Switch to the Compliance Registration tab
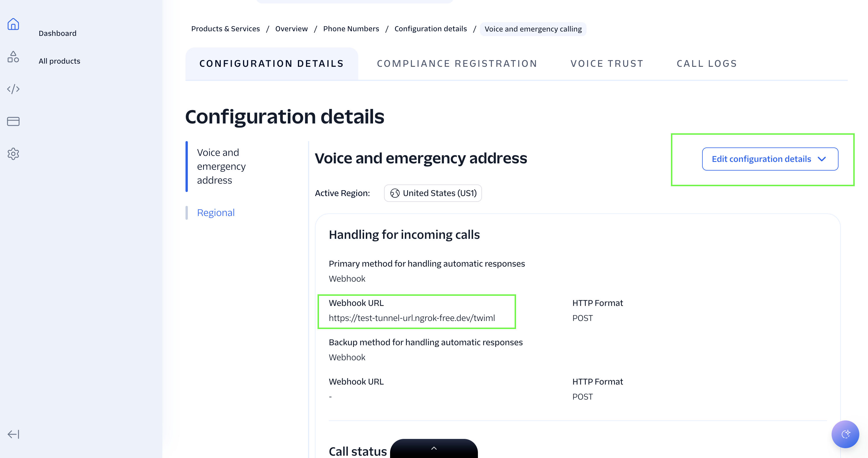The height and width of the screenshot is (458, 868). click(x=457, y=64)
